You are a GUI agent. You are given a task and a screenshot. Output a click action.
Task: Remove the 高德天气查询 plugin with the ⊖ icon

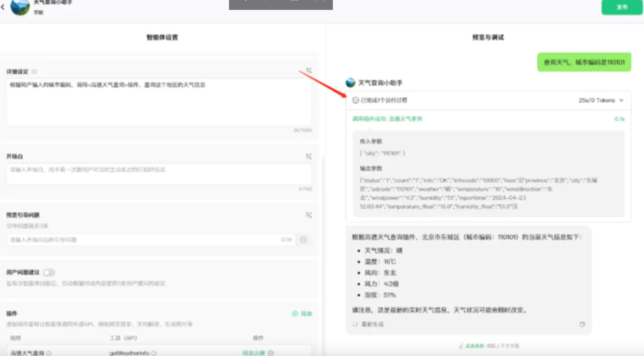pyautogui.click(x=270, y=353)
